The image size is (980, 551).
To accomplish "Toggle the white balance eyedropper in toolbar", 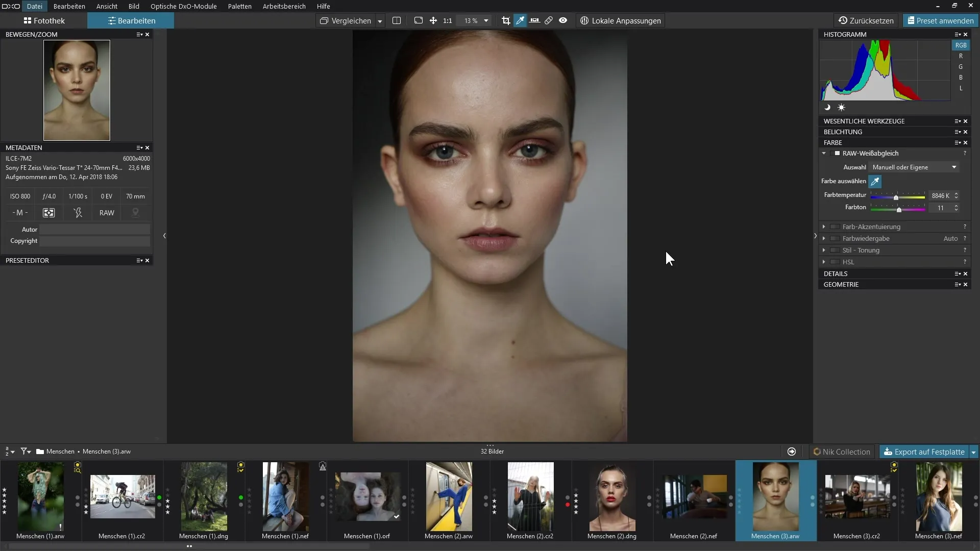I will (x=520, y=21).
